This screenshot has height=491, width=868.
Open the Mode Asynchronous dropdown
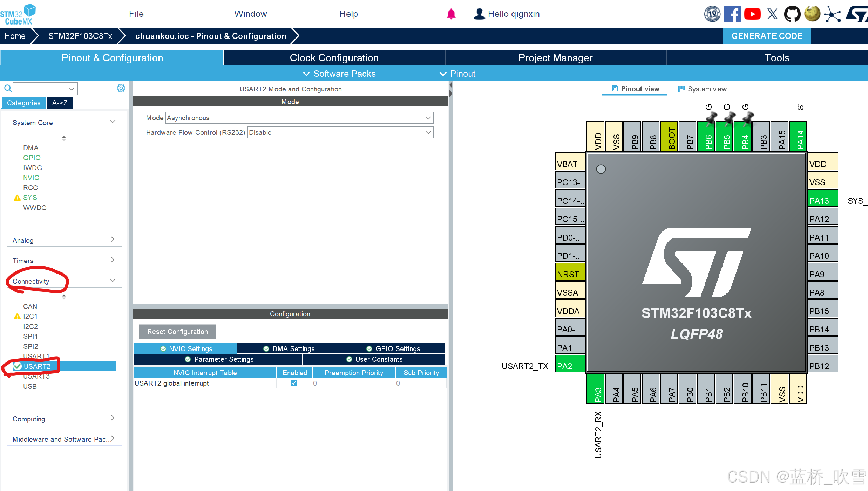299,118
